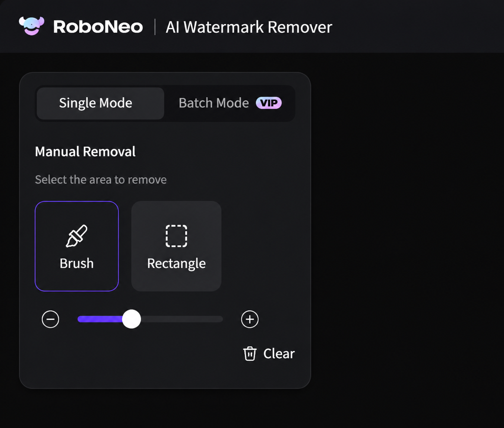Increase brush size with plus button
Viewport: 504px width, 428px height.
click(x=250, y=319)
